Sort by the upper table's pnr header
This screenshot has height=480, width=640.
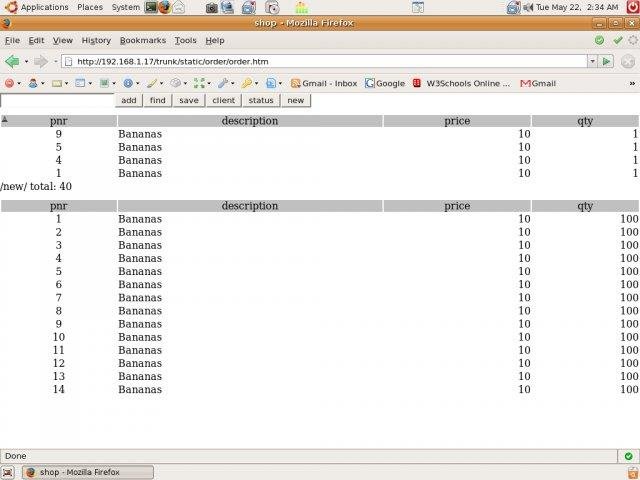tap(58, 121)
